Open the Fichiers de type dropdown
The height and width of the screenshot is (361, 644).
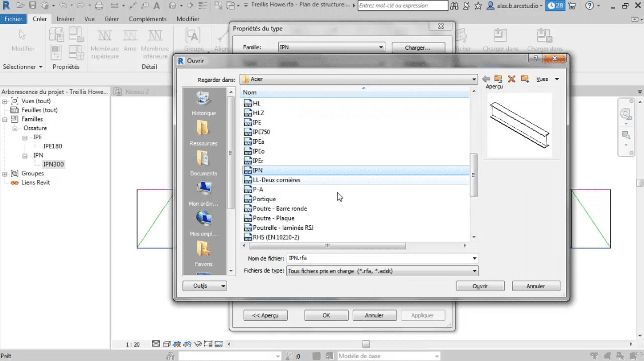click(x=474, y=271)
